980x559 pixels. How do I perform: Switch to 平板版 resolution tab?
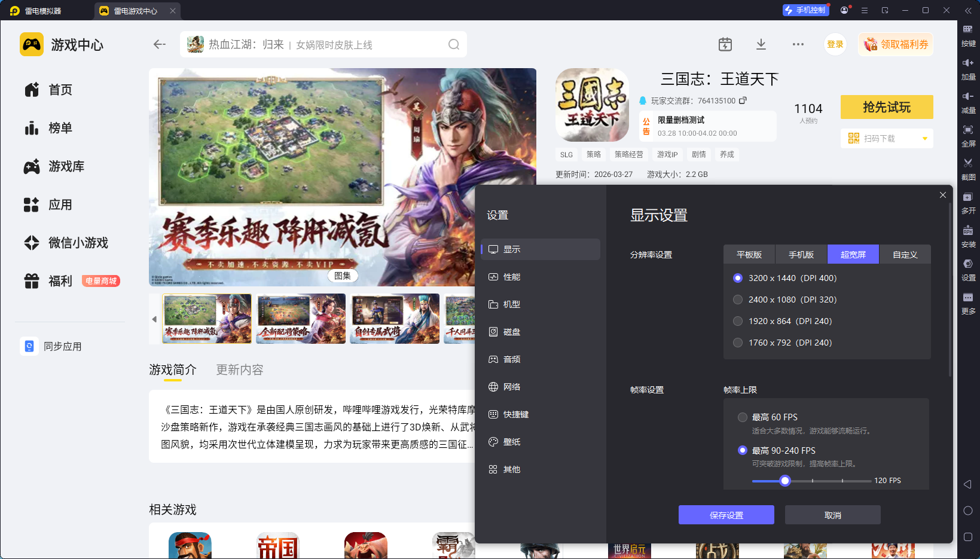[749, 255]
